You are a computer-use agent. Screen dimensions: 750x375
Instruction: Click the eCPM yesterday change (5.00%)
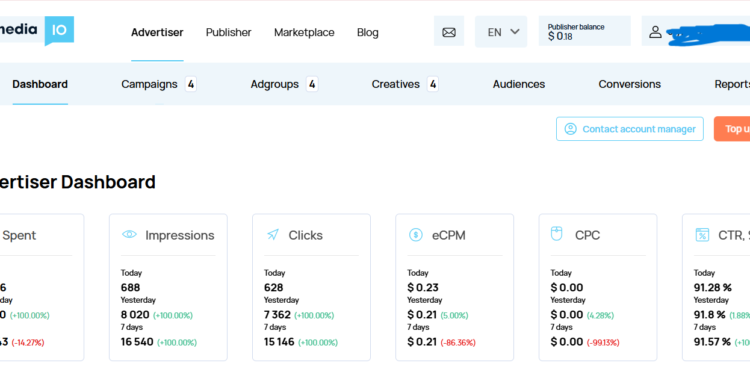454,316
